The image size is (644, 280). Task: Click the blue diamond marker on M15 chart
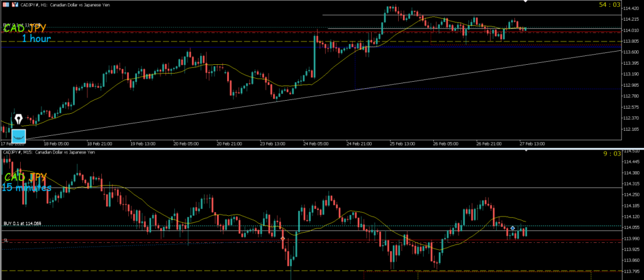pos(513,228)
